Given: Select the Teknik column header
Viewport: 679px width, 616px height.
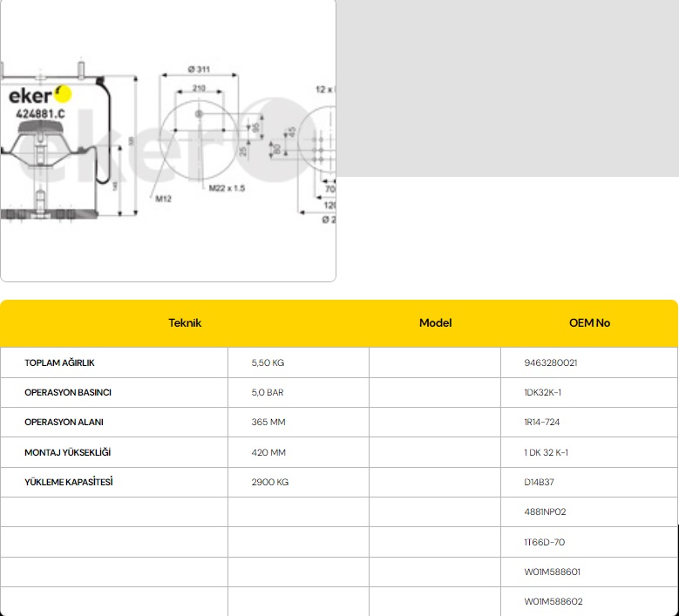Looking at the screenshot, I should (185, 323).
